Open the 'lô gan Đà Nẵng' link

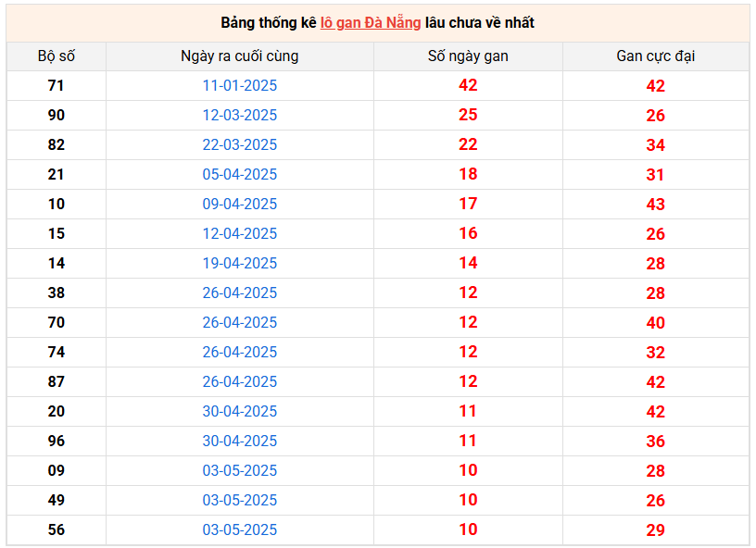371,22
